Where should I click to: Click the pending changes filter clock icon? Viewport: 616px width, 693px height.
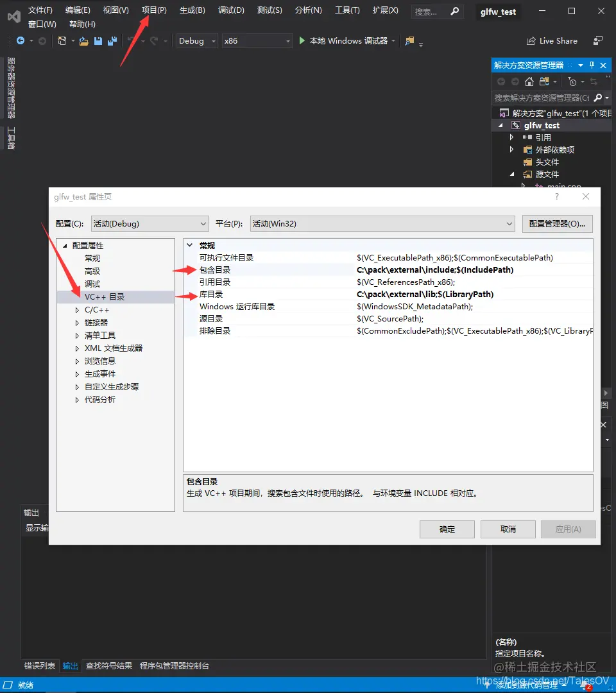[572, 81]
